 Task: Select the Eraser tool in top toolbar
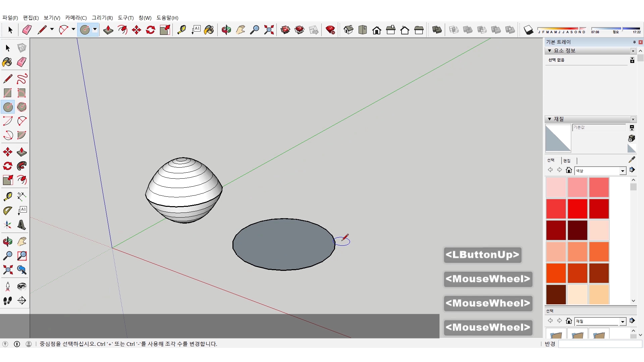[27, 30]
